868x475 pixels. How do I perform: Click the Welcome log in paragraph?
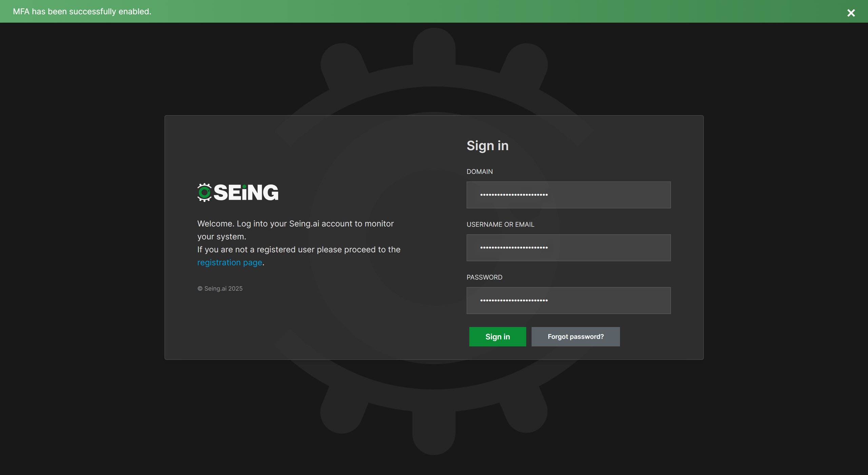click(295, 224)
